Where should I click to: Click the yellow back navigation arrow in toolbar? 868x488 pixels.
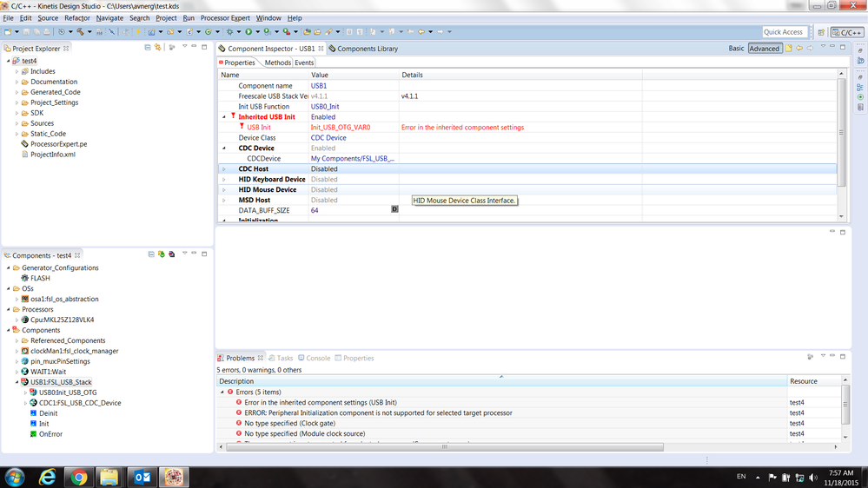click(x=421, y=32)
